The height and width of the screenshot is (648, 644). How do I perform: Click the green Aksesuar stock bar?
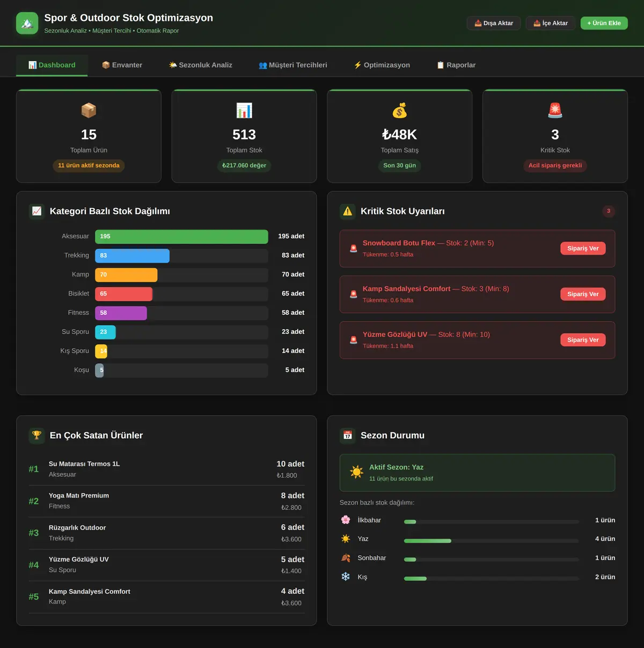point(181,237)
